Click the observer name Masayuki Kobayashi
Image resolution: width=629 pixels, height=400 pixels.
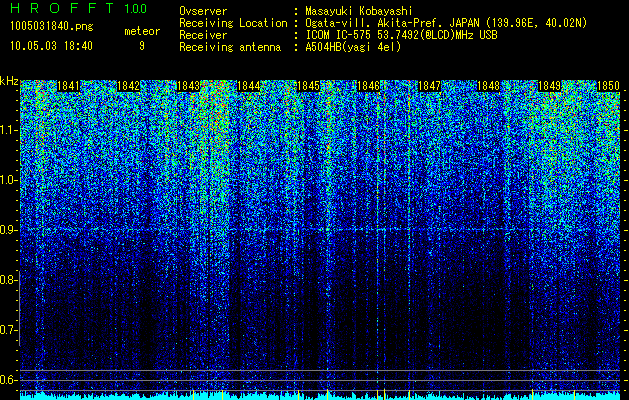359,11
